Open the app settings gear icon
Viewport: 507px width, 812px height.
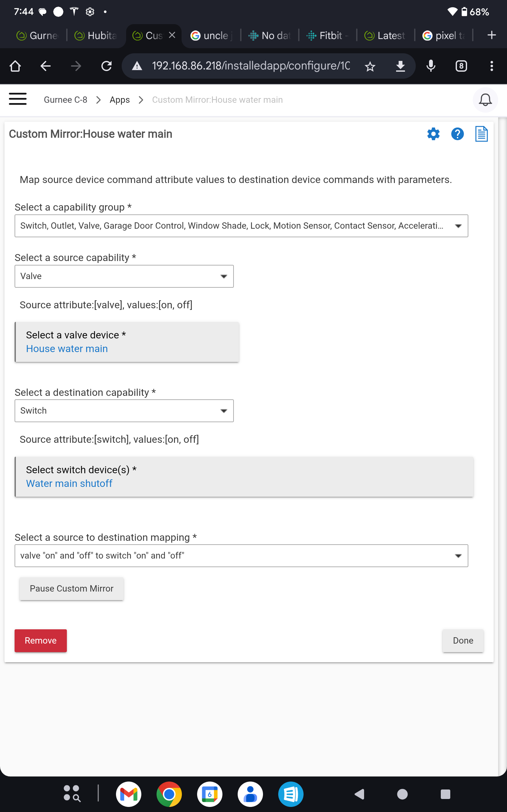pyautogui.click(x=433, y=134)
